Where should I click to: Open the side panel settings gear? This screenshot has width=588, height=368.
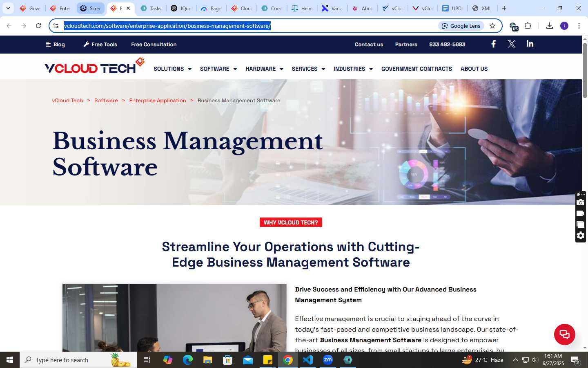581,236
